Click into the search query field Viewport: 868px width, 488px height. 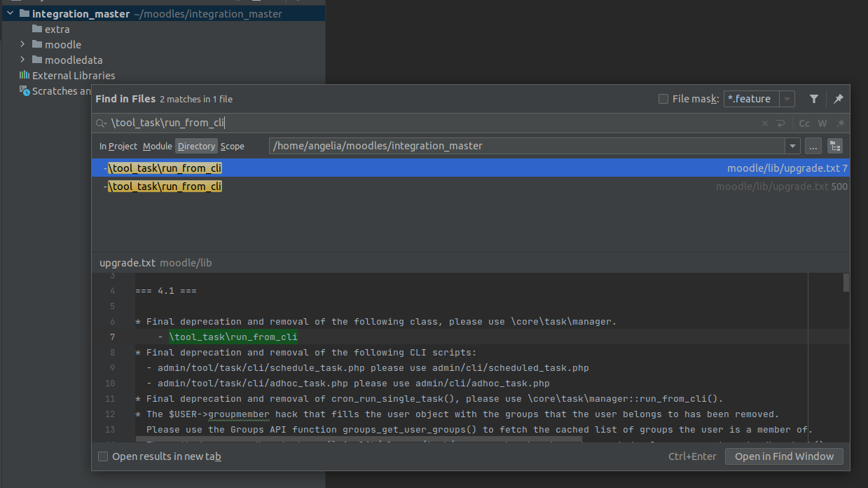[434, 123]
